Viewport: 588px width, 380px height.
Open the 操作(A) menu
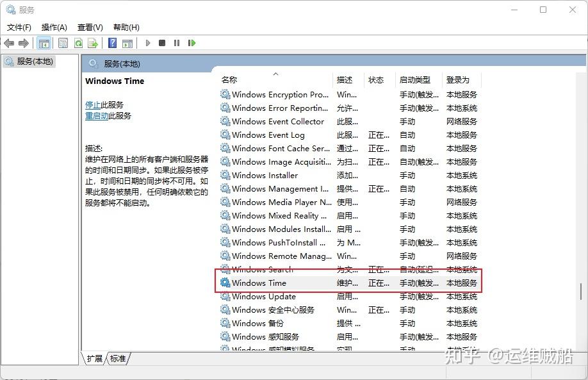pyautogui.click(x=56, y=27)
